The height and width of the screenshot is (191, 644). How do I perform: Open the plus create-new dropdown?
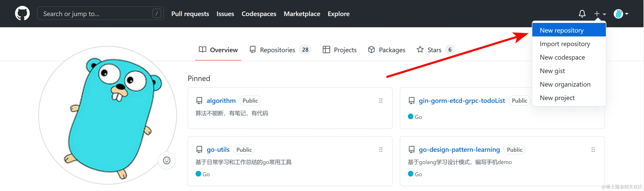pos(600,14)
